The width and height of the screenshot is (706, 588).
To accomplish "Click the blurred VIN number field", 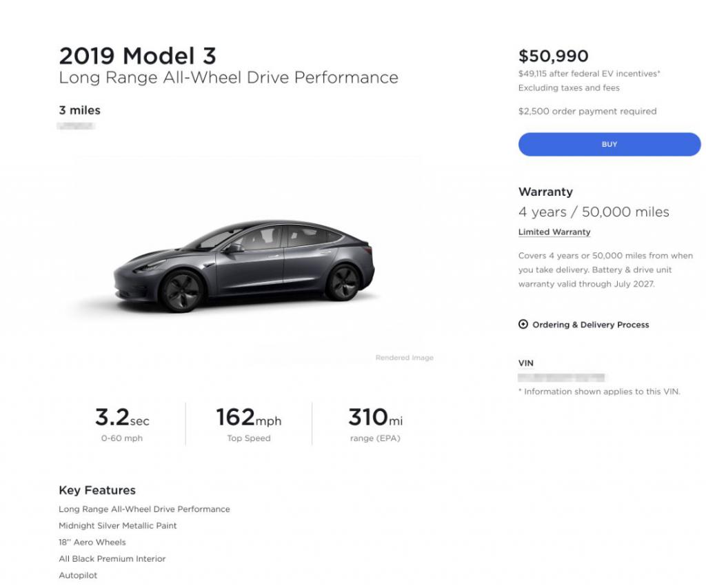I will [x=561, y=378].
